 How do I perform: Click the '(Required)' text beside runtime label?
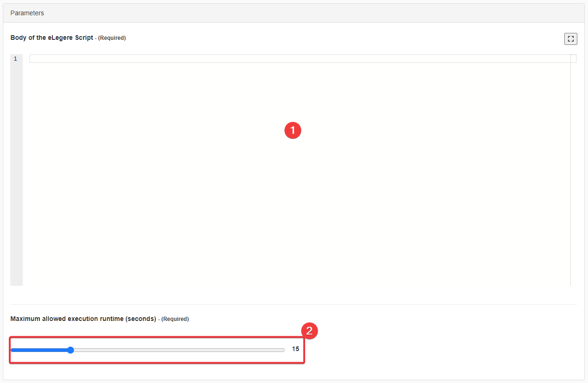[175, 319]
